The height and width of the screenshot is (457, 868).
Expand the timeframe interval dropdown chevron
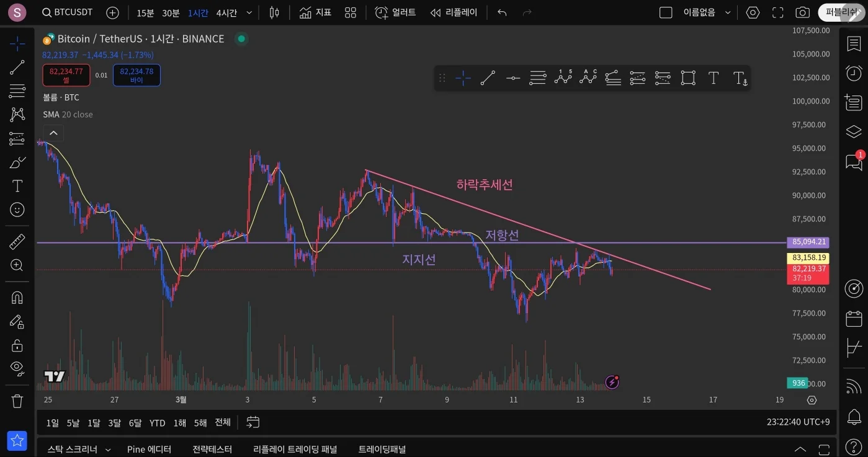(249, 12)
